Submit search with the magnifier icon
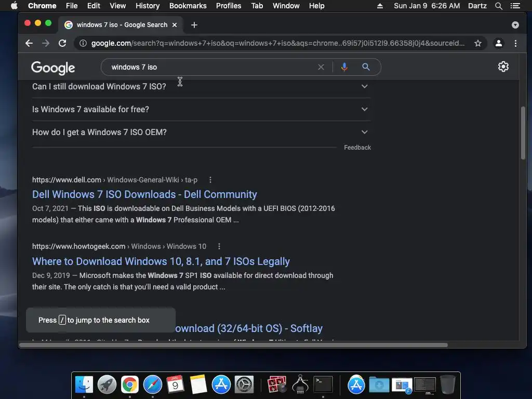 (x=366, y=67)
